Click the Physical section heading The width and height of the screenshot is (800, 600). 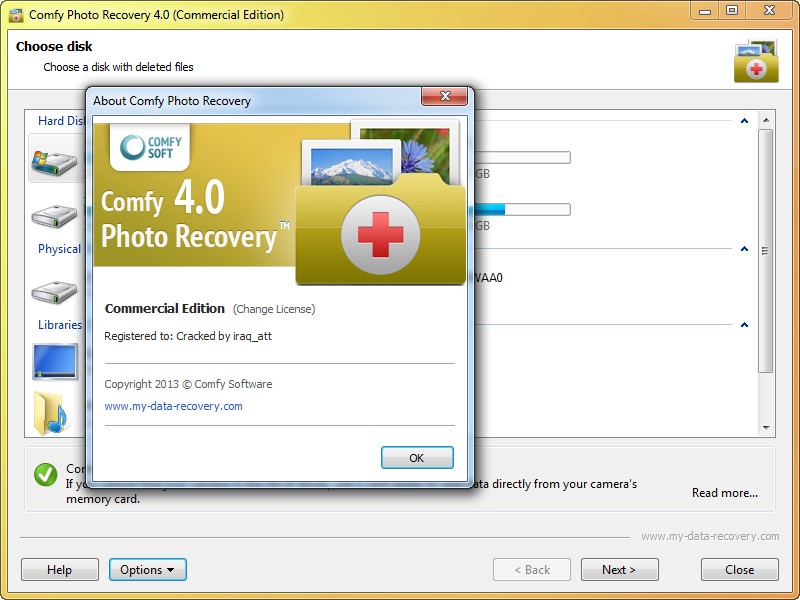(x=60, y=249)
